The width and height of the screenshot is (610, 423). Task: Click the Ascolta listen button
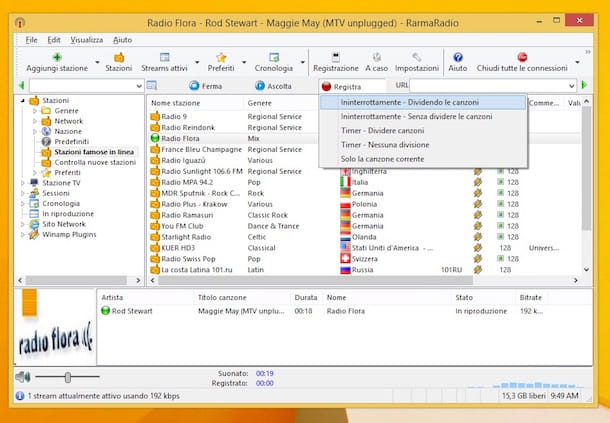click(273, 86)
